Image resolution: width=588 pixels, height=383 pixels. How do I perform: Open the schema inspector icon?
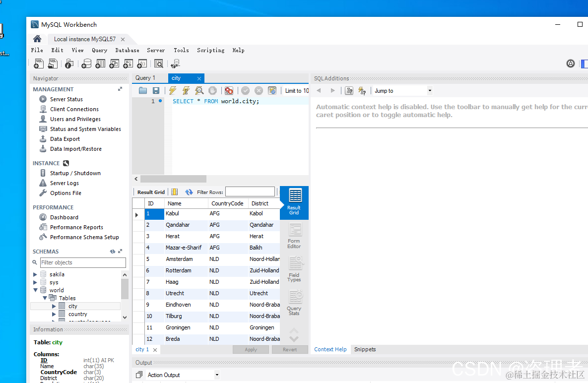point(69,64)
